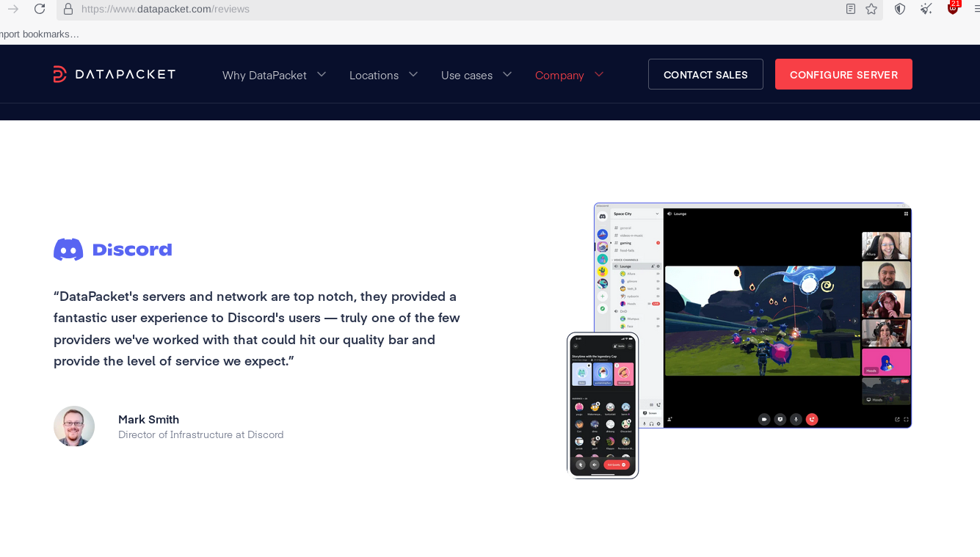Click the Discord desktop app screenshot
The width and height of the screenshot is (980, 557).
(x=752, y=316)
